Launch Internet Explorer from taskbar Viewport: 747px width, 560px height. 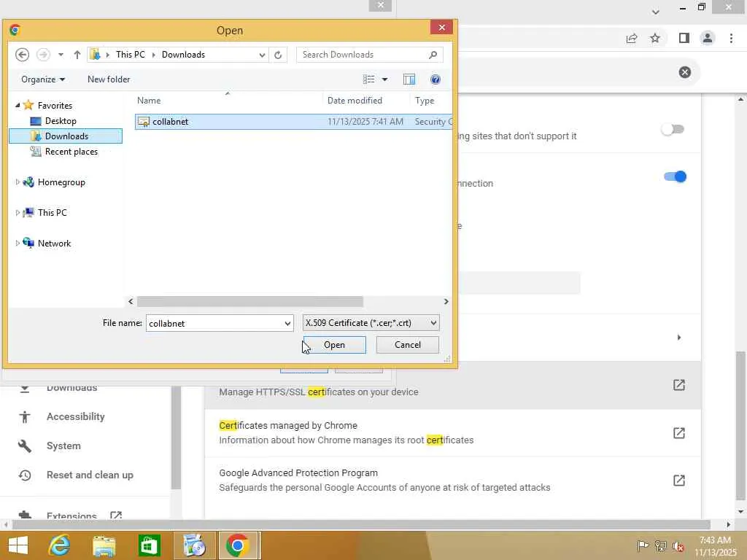pyautogui.click(x=60, y=545)
